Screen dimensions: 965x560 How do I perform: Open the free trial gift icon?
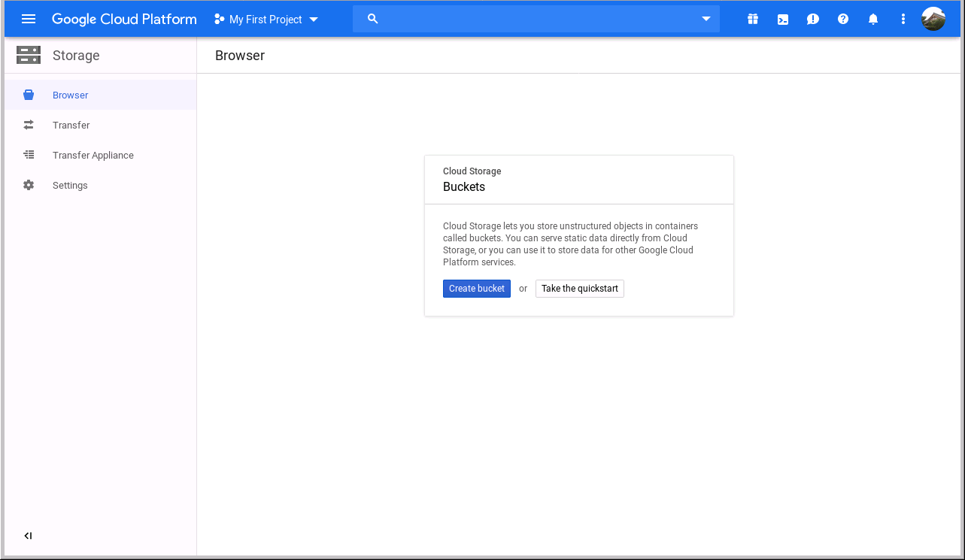point(753,19)
